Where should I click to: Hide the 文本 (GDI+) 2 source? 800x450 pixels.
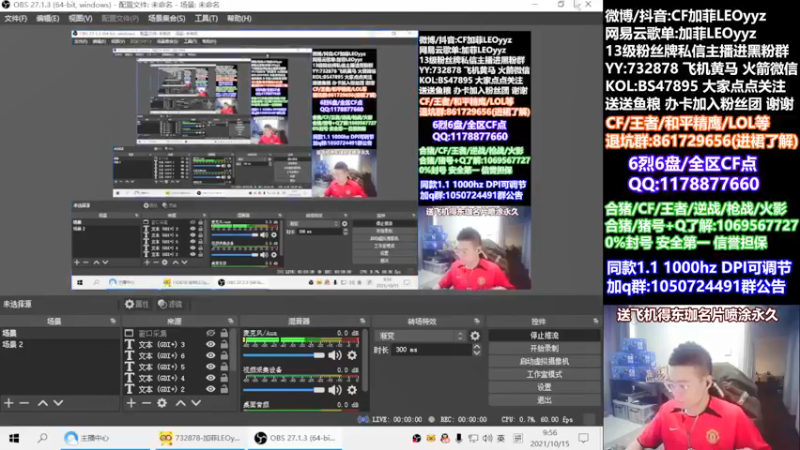pos(211,389)
